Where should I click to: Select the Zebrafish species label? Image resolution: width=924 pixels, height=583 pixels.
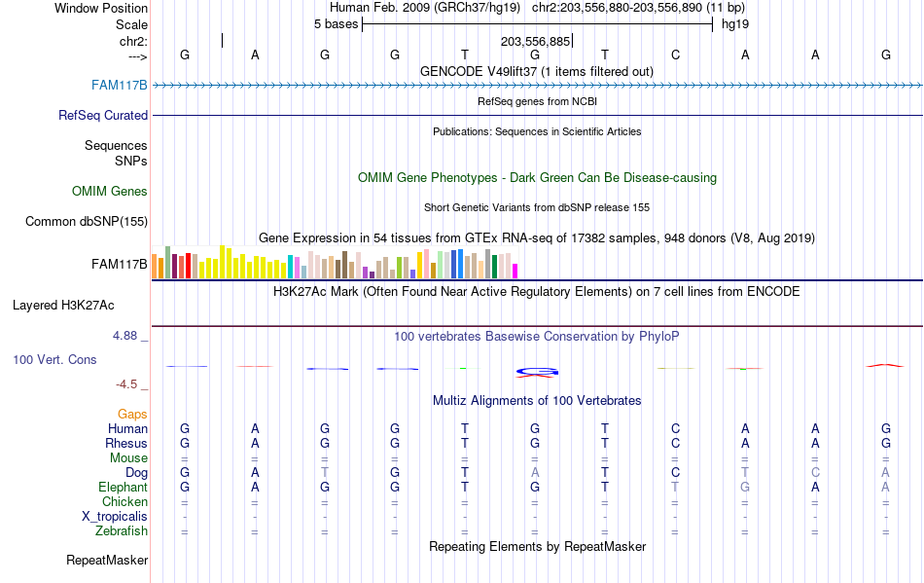[122, 531]
